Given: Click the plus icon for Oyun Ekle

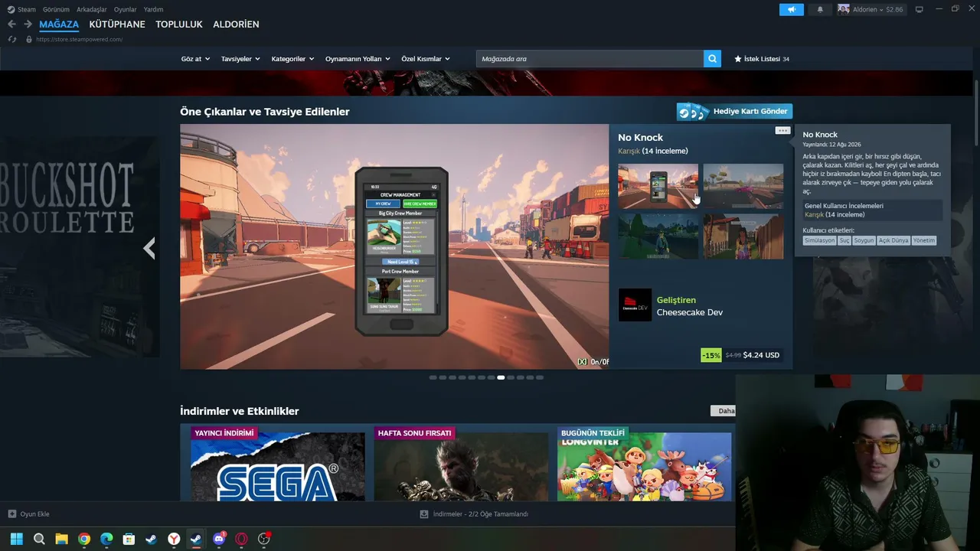Looking at the screenshot, I should 11,514.
